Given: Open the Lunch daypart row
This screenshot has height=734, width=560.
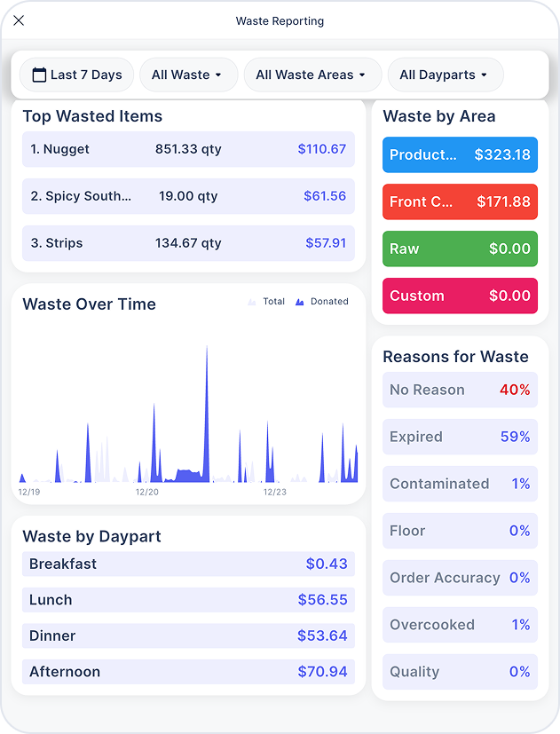Looking at the screenshot, I should click(x=188, y=600).
